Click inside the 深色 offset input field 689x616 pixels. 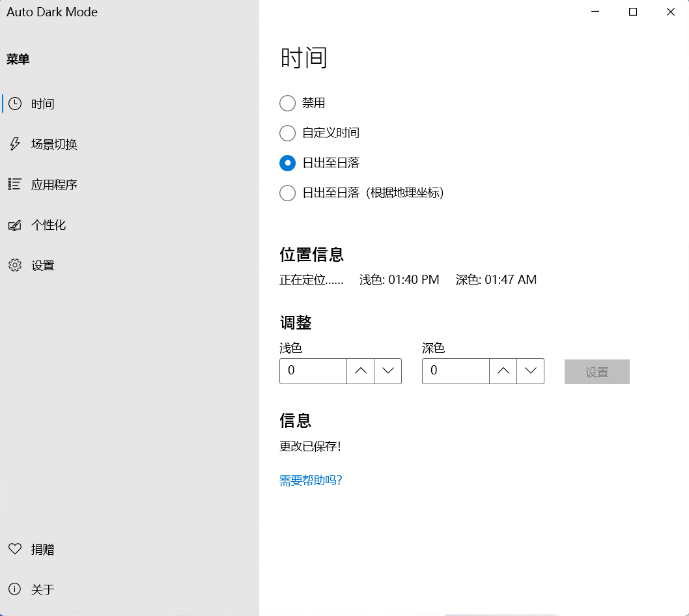click(455, 371)
